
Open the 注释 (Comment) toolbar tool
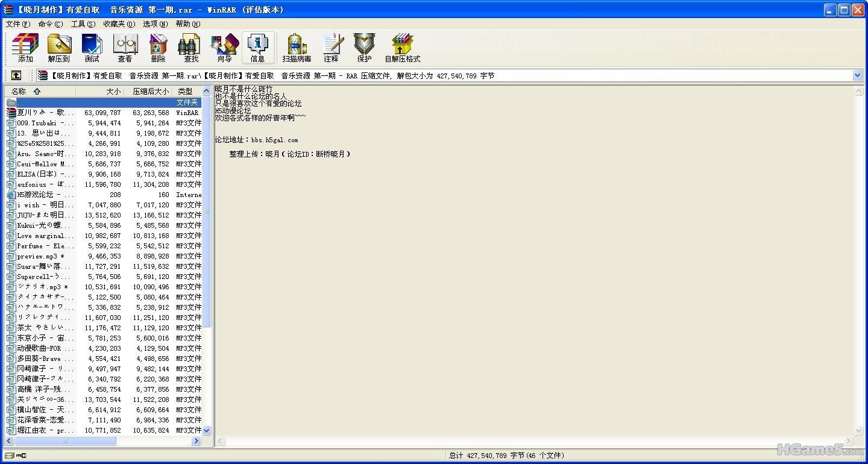click(x=331, y=48)
